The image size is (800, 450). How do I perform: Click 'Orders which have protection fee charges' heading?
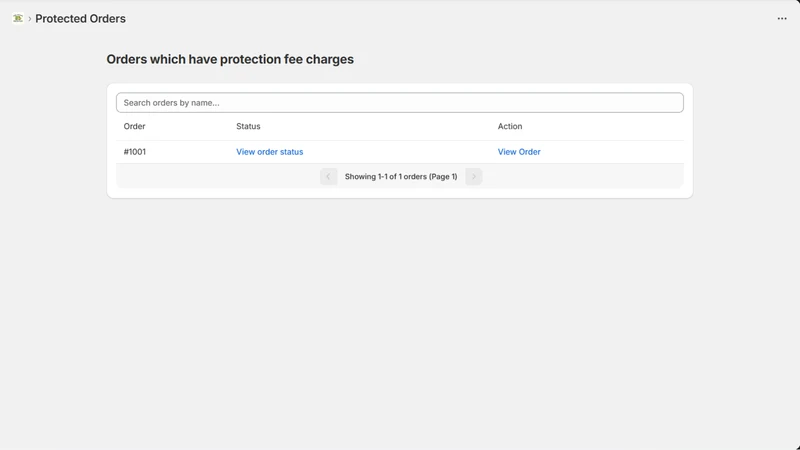pyautogui.click(x=230, y=59)
